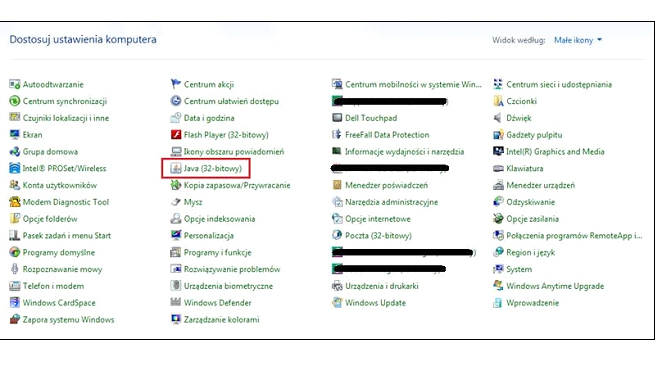Click Centrum mobilności w systemie Windows
The image size is (656, 372).
coord(413,85)
